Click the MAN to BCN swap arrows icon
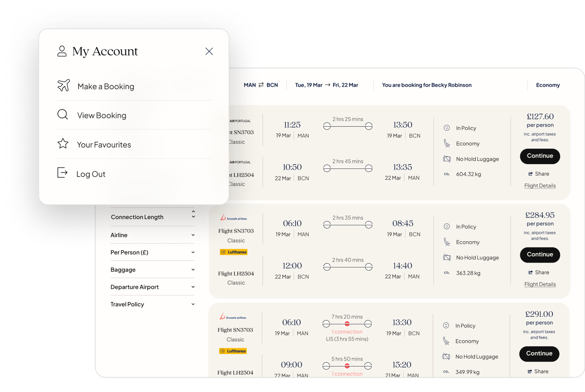 (x=261, y=84)
